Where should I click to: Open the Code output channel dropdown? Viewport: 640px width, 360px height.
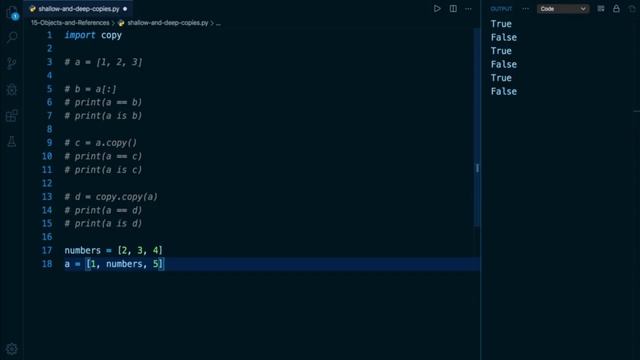[563, 9]
